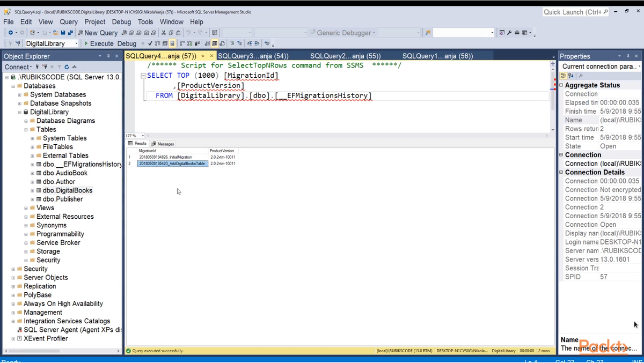Image resolution: width=644 pixels, height=363 pixels.
Task: Click the Save disk icon
Action: pos(63,33)
